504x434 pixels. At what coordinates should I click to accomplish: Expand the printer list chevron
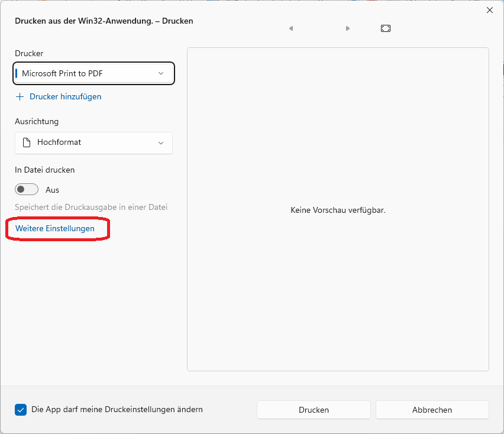[161, 73]
